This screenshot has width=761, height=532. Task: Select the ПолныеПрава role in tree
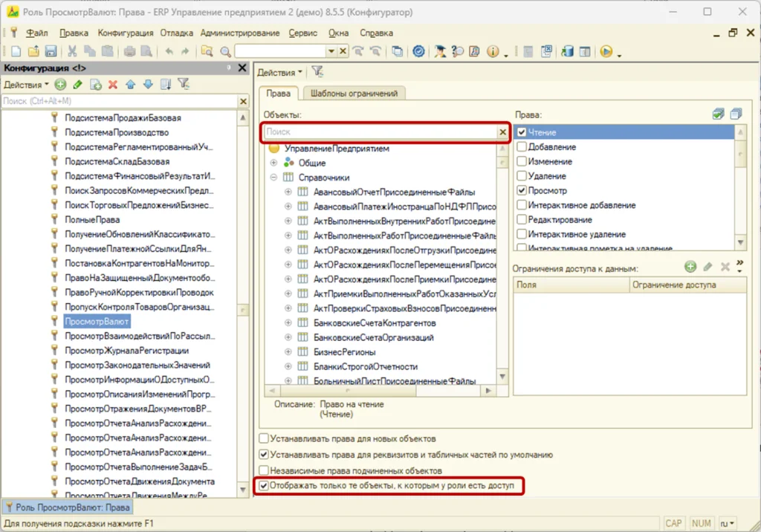pyautogui.click(x=92, y=219)
